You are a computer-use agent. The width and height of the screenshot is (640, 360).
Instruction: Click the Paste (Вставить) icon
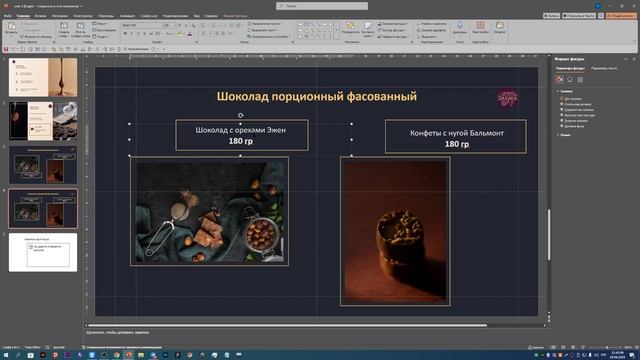11,27
